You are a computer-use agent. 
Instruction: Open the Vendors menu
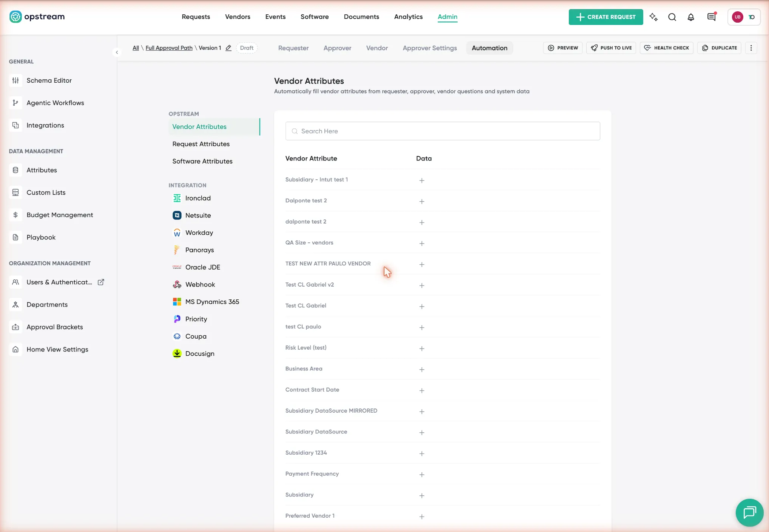tap(238, 17)
